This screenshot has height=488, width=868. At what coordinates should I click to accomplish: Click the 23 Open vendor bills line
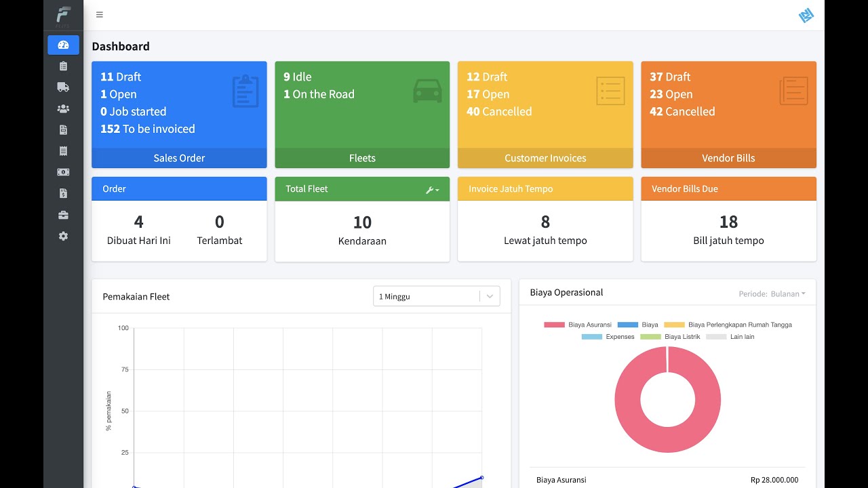[x=671, y=94]
